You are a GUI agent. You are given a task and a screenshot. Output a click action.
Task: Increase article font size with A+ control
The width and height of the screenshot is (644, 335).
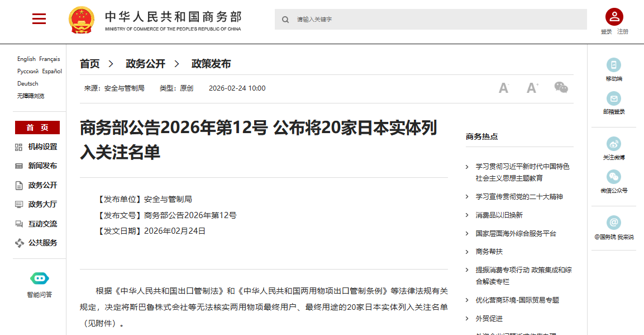(531, 87)
